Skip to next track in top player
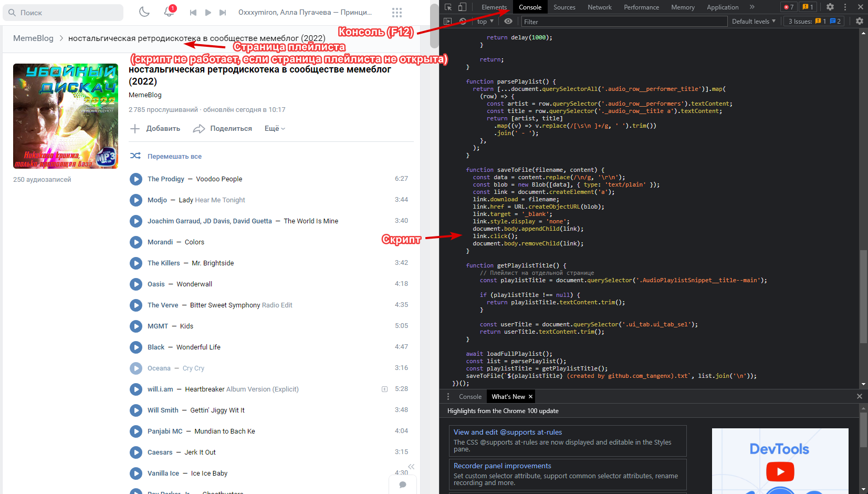Viewport: 868px width, 494px height. pyautogui.click(x=223, y=13)
